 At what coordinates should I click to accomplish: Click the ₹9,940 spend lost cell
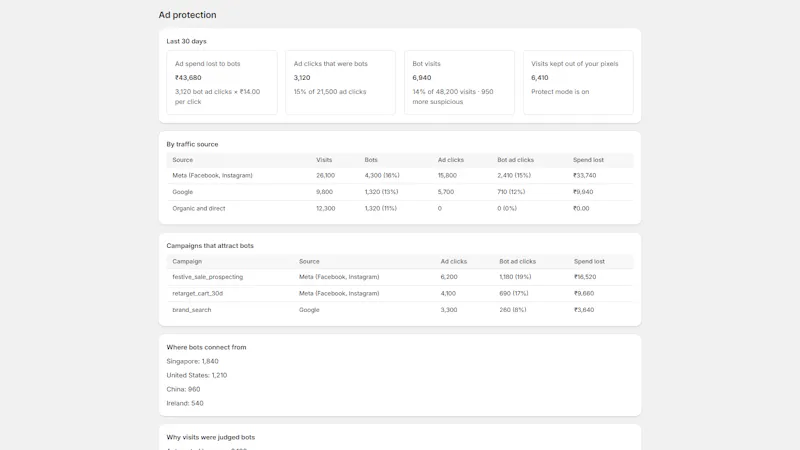pos(583,192)
